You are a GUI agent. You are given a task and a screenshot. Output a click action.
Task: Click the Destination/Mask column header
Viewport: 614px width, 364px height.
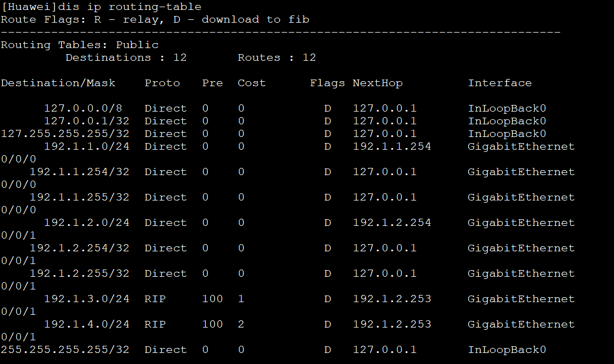pos(58,83)
